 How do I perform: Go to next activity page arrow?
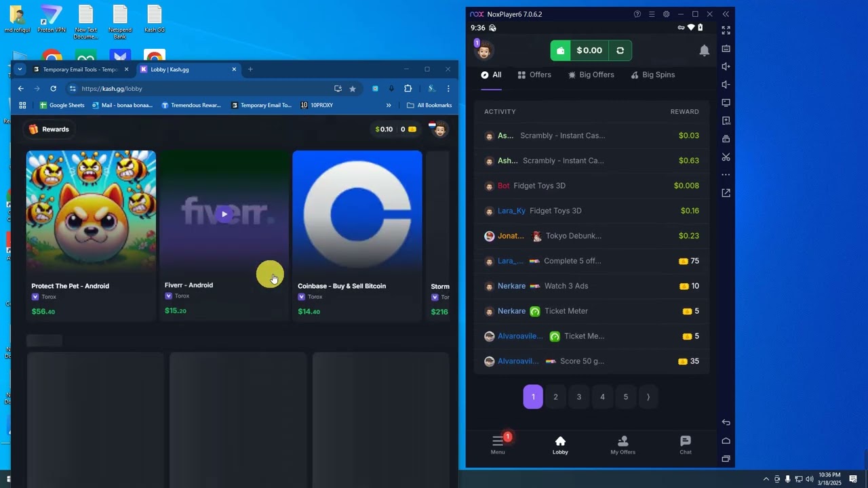pos(648,397)
